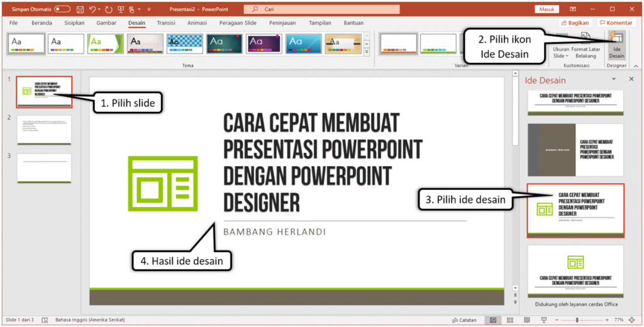Click the Komentar button
The width and height of the screenshot is (644, 327).
tap(616, 23)
